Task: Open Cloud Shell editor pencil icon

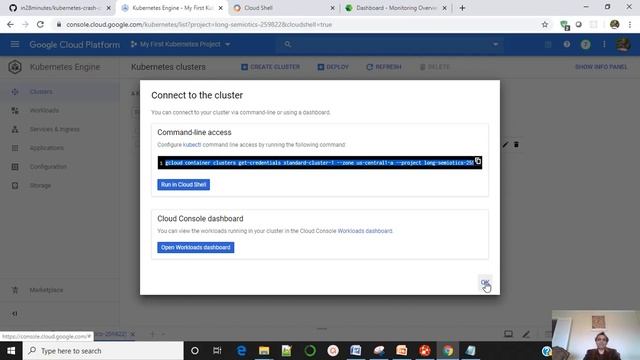Action: click(526, 334)
